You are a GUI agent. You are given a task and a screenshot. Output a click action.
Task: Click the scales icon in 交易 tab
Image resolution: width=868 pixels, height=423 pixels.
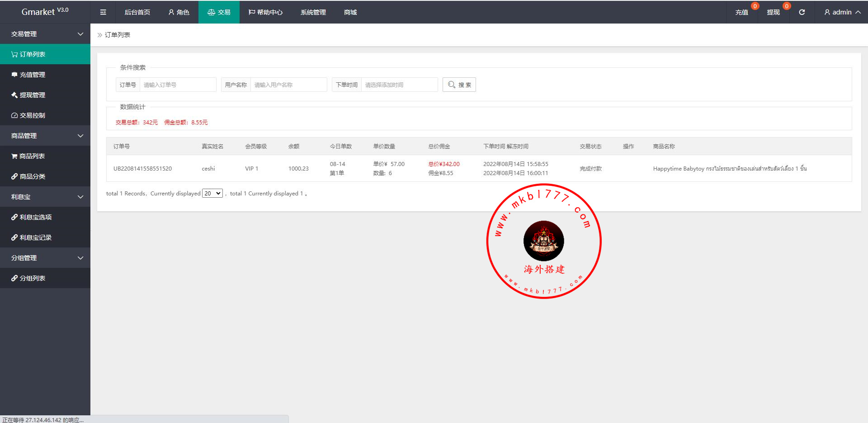pyautogui.click(x=211, y=12)
